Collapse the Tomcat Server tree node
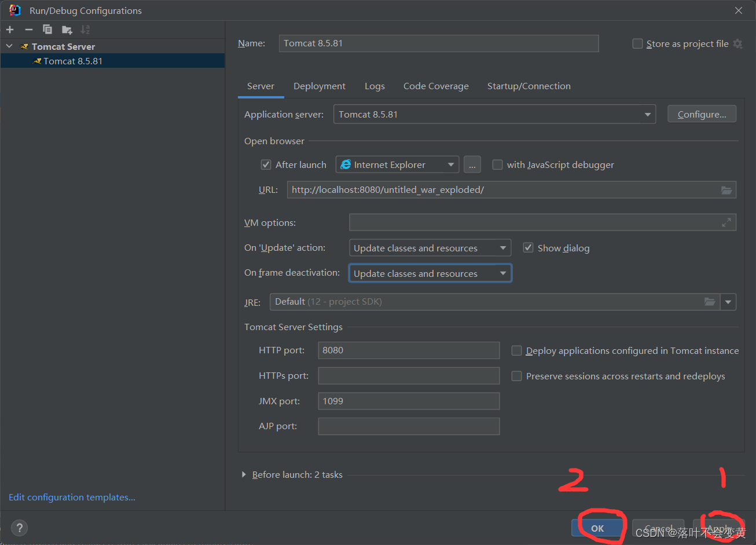 click(x=9, y=46)
